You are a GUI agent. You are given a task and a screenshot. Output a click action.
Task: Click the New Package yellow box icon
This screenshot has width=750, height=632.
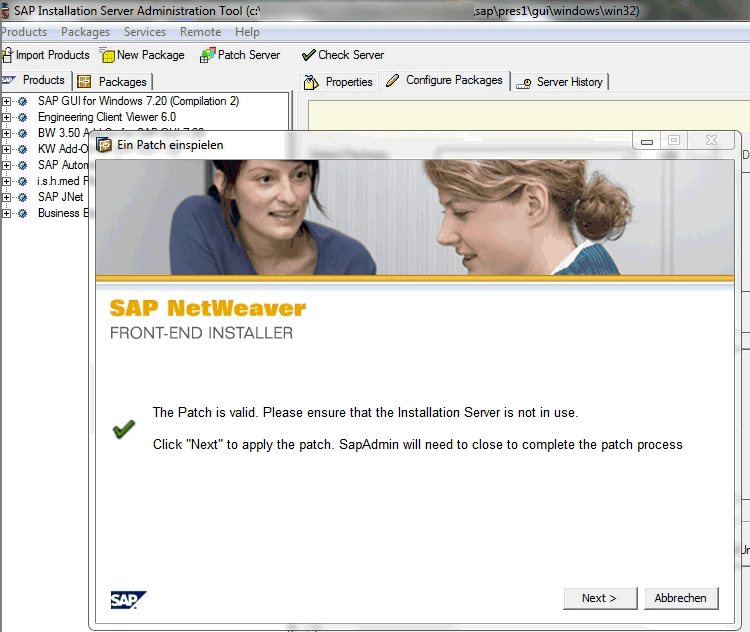[x=108, y=55]
